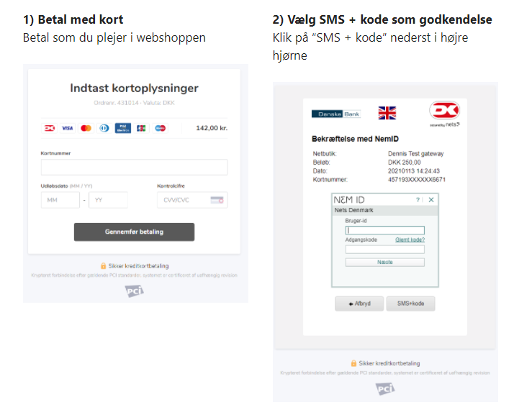Viewport: 514px width, 420px height.
Task: Click the Diners Club card icon
Action: (x=104, y=128)
